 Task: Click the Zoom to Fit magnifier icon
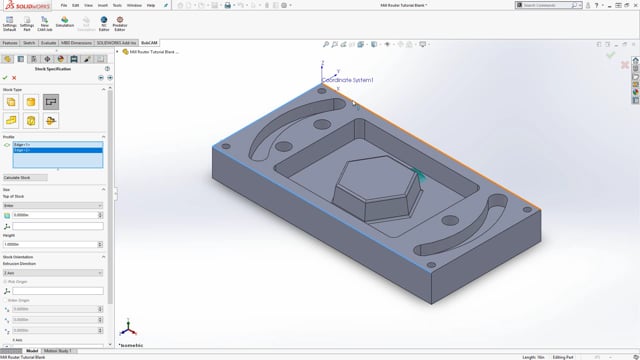coord(326,44)
